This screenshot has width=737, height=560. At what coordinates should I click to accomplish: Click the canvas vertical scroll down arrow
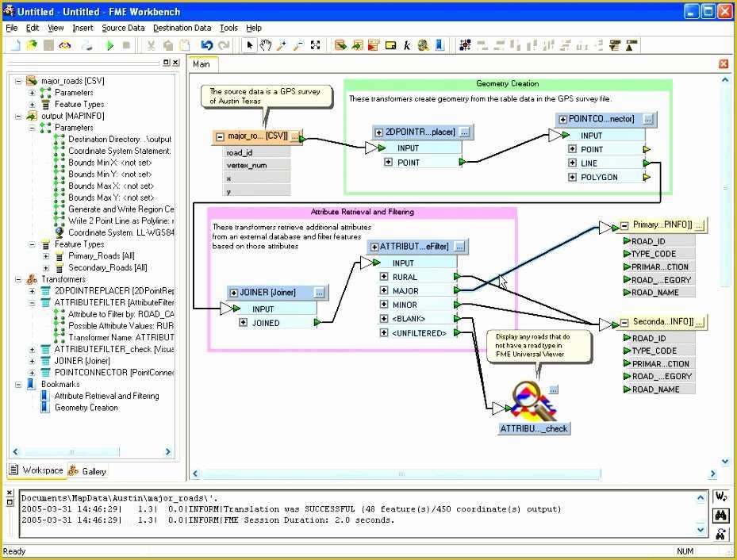pyautogui.click(x=725, y=462)
